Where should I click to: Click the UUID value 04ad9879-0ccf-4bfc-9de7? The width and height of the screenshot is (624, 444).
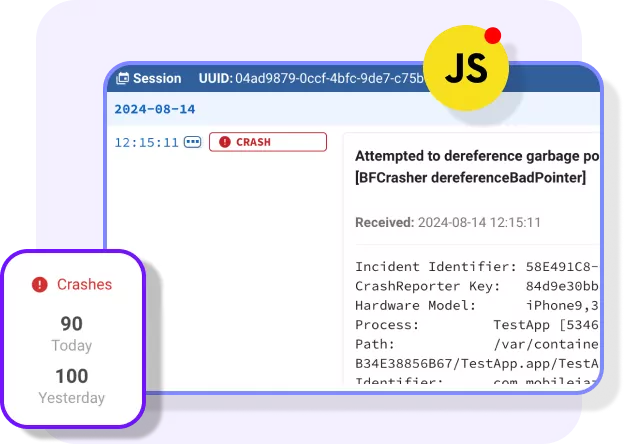(329, 78)
